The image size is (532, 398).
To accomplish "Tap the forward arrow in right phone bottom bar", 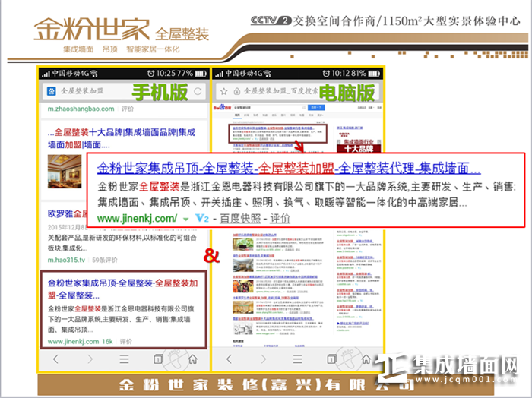I will [264, 359].
